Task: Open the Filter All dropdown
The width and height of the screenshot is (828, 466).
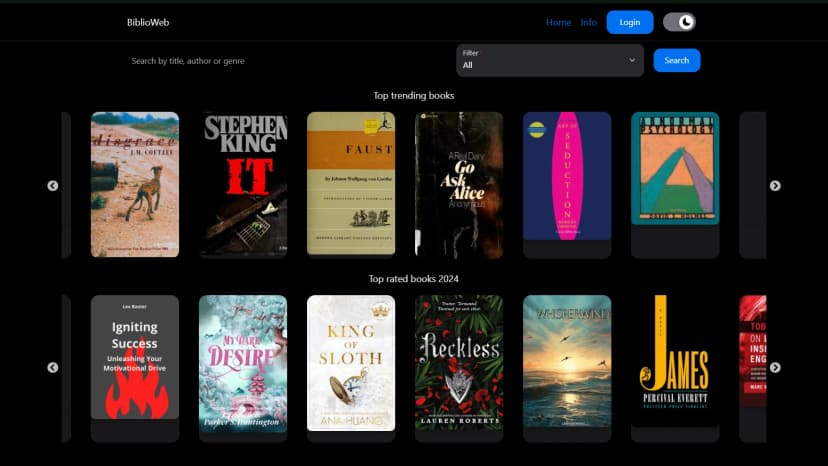Action: (x=550, y=60)
